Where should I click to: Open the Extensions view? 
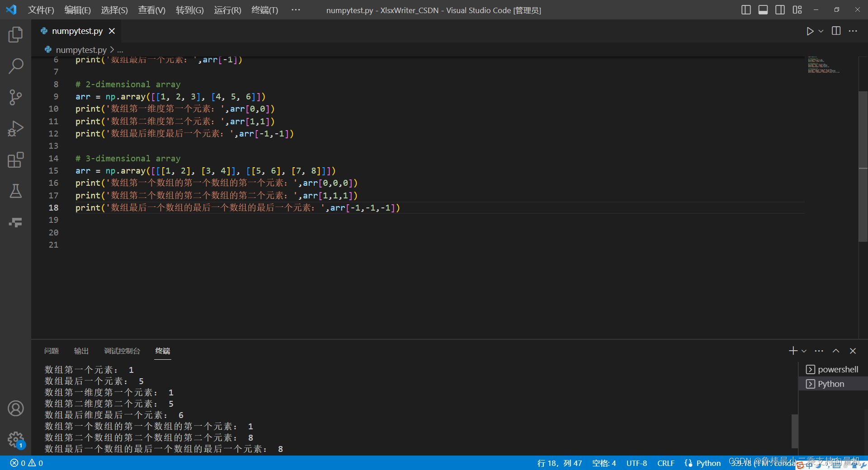coord(15,160)
